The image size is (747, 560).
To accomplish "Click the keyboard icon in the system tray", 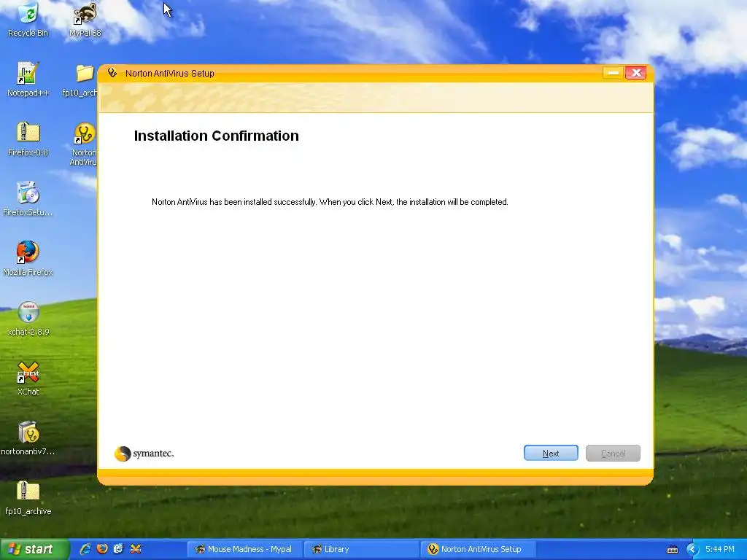I will point(672,550).
